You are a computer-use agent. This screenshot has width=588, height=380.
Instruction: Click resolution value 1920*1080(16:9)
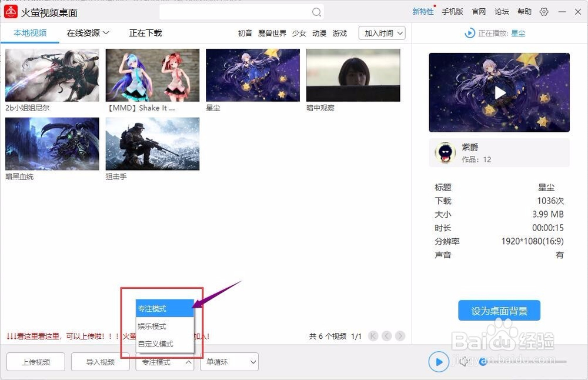tap(533, 241)
